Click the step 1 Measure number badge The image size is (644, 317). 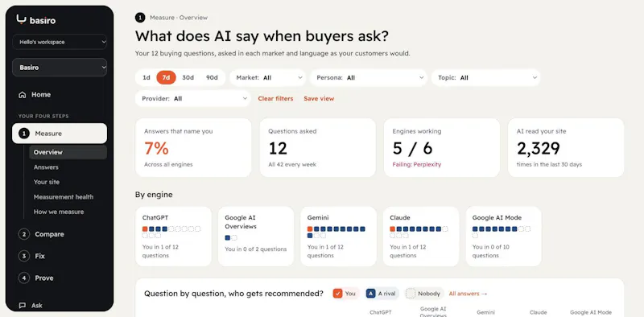[x=24, y=134]
